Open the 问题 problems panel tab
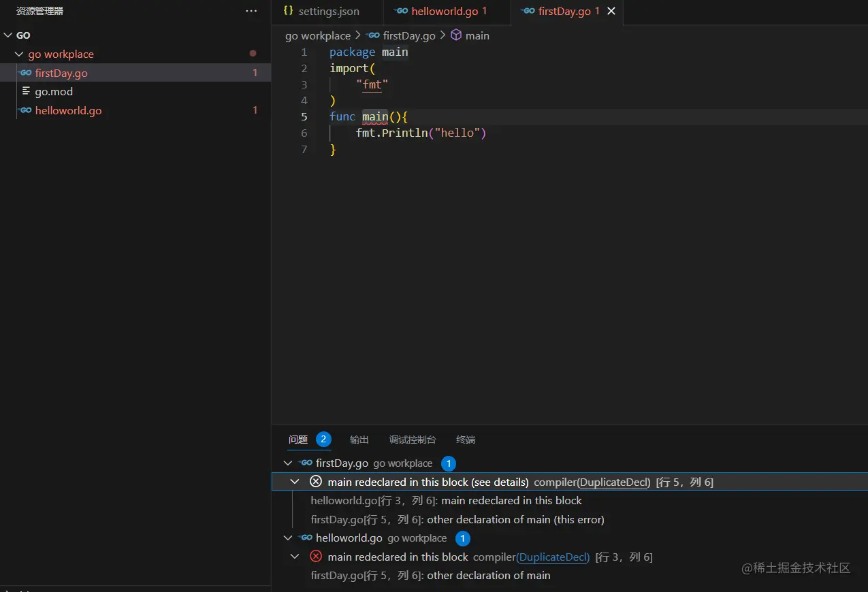 [298, 440]
